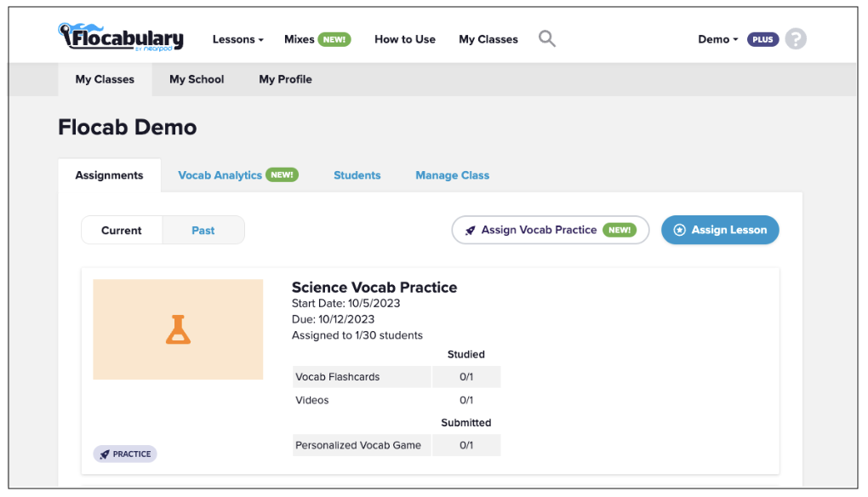The image size is (868, 497).
Task: Open search with the magnifying glass icon
Action: pyautogui.click(x=547, y=39)
